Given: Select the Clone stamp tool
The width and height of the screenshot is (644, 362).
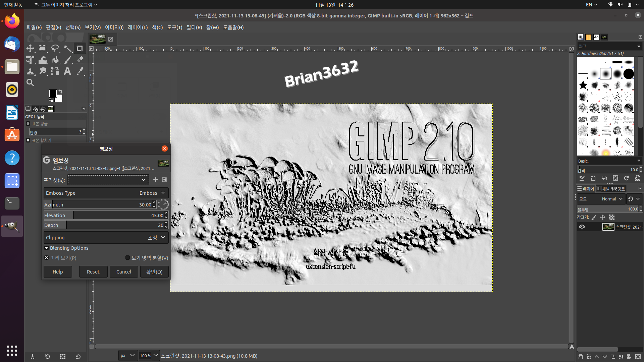Looking at the screenshot, I should click(x=30, y=71).
